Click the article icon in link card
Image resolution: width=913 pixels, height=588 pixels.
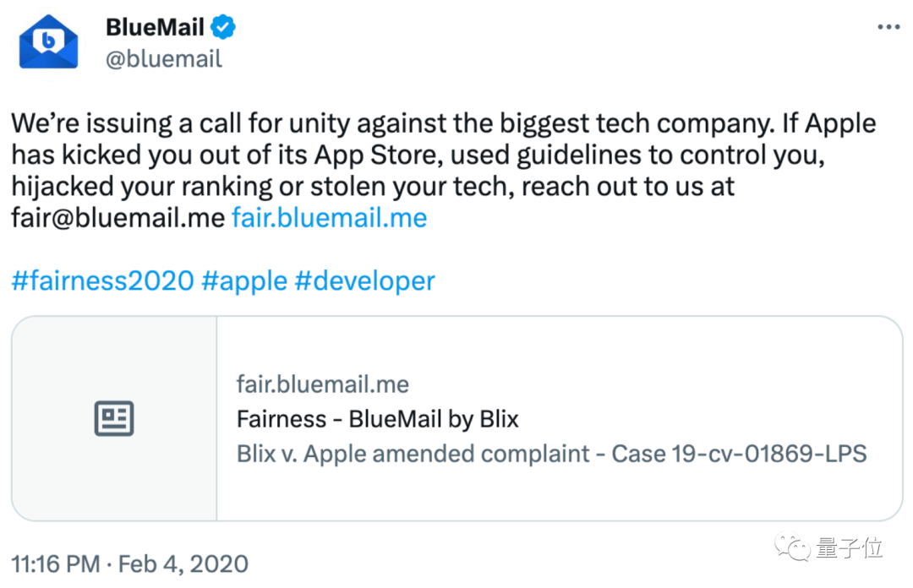coord(114,418)
